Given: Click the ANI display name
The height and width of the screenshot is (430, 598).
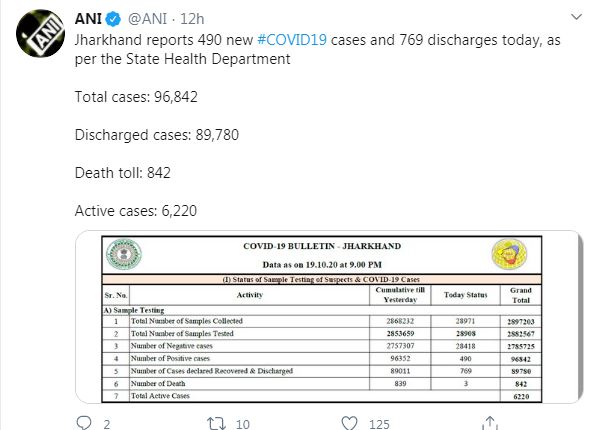Looking at the screenshot, I should point(88,19).
